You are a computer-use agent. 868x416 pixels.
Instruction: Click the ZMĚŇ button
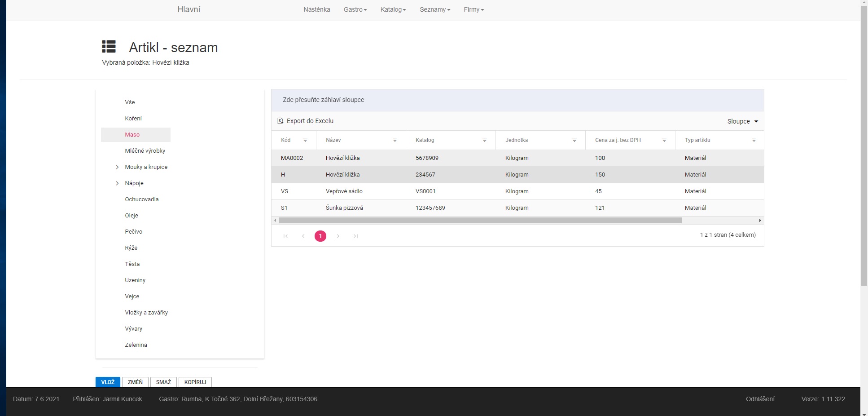click(135, 382)
